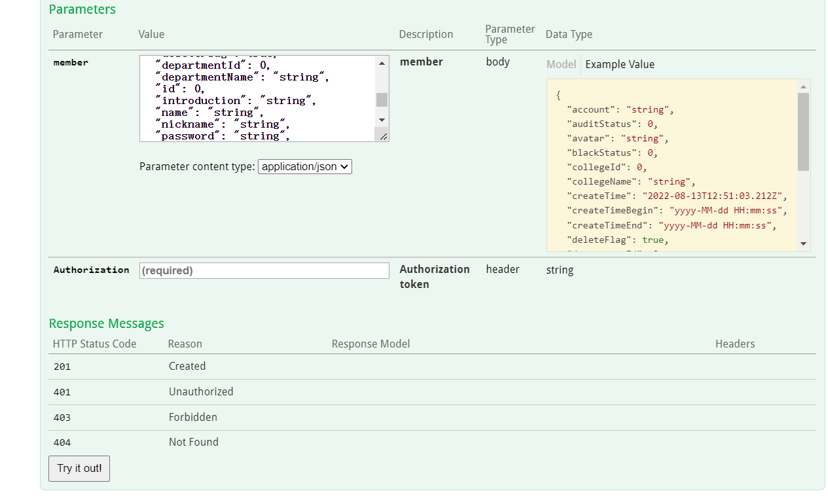This screenshot has width=828, height=504.
Task: Click the Example Value panel's scroll down arrow
Action: tap(803, 244)
